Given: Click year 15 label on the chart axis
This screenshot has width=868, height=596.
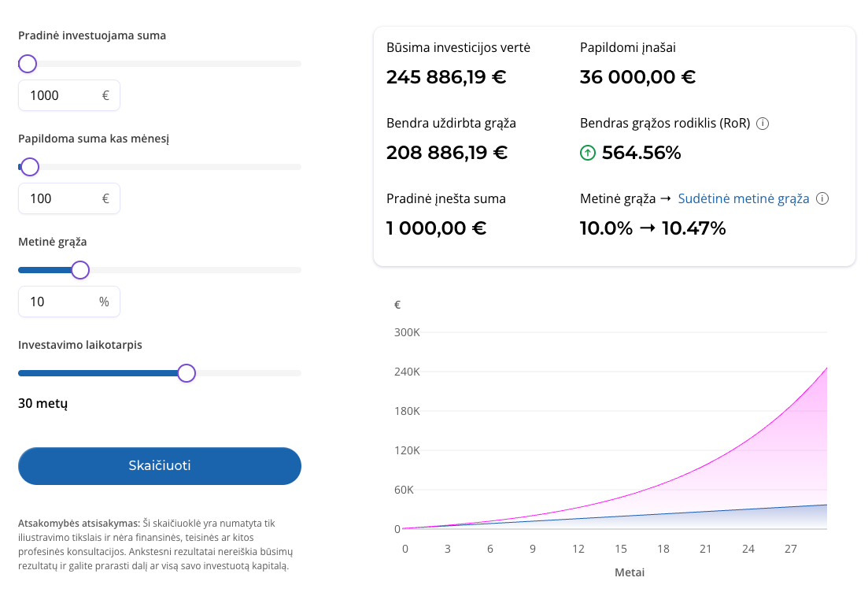Looking at the screenshot, I should pos(621,548).
